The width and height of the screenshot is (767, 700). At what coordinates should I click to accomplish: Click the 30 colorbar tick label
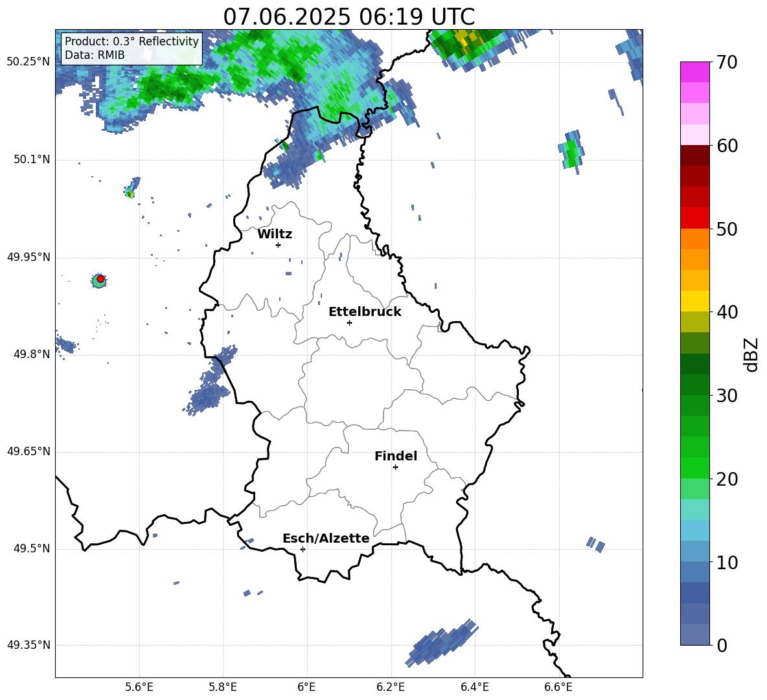tap(727, 396)
